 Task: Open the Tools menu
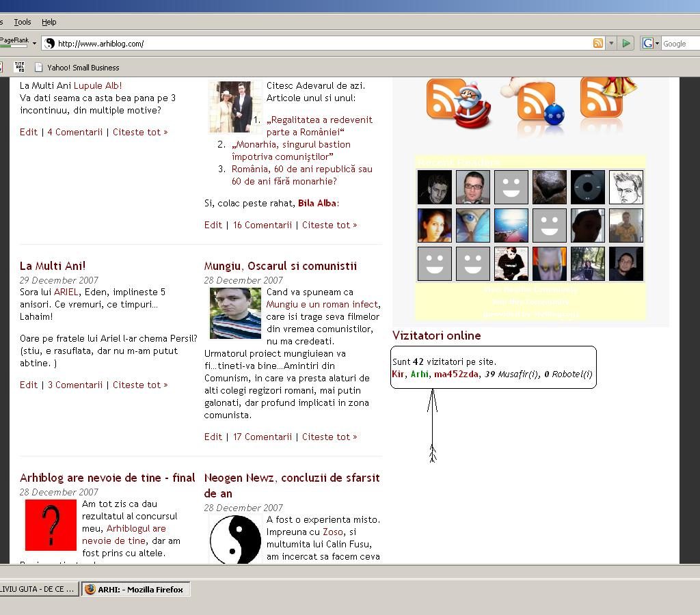[23, 22]
